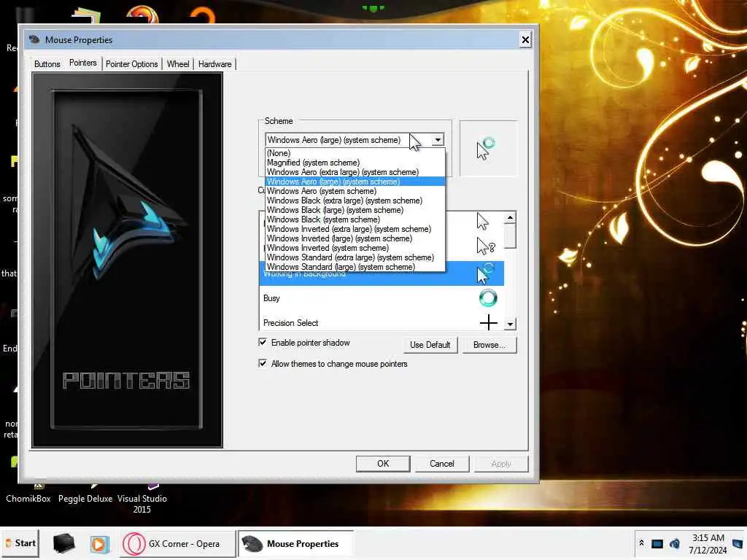
Task: Select Windows Black (extra large) scheme
Action: click(355, 201)
